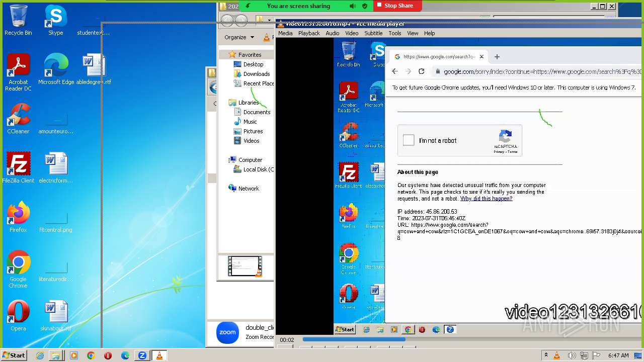Viewport: 644px width, 362px height.
Task: Select the Firefox desktop shortcut
Action: click(18, 217)
